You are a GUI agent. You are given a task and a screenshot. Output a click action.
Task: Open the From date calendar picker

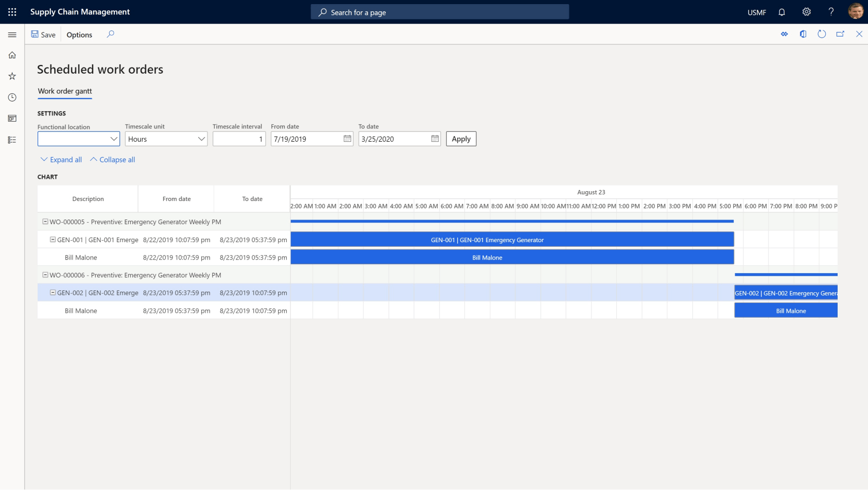click(x=348, y=139)
